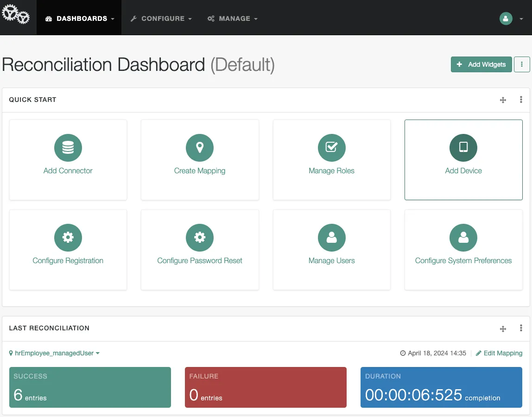This screenshot has width=532, height=417.
Task: Select the Add Connector database icon
Action: (68, 147)
